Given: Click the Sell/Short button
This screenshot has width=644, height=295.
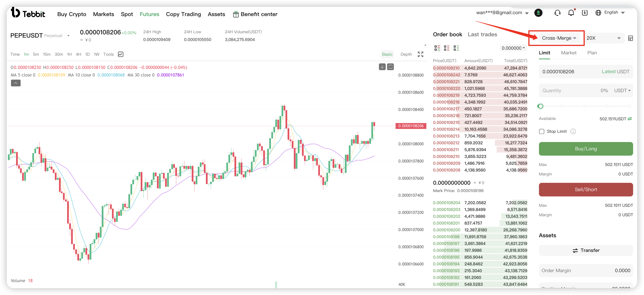Looking at the screenshot, I should pos(586,189).
